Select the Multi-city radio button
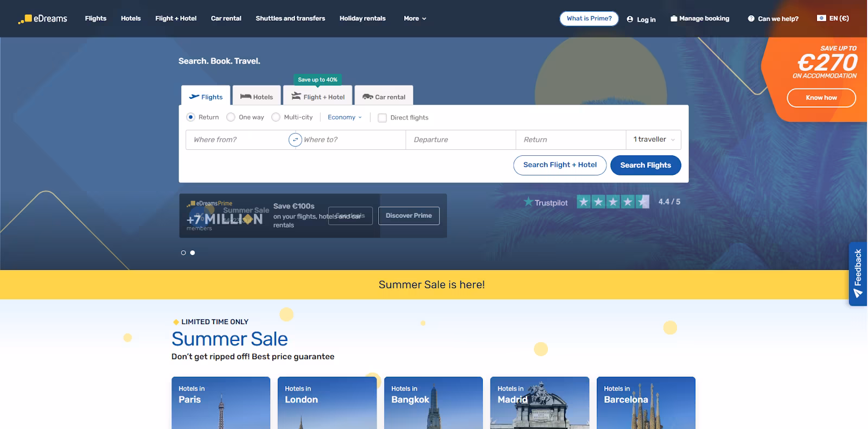Image resolution: width=868 pixels, height=429 pixels. (276, 117)
